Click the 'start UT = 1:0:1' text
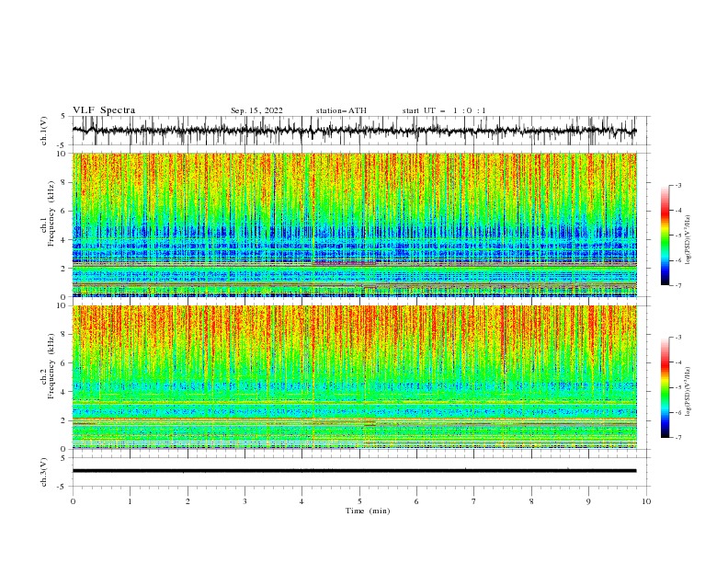The width and height of the screenshot is (728, 563). coord(444,110)
